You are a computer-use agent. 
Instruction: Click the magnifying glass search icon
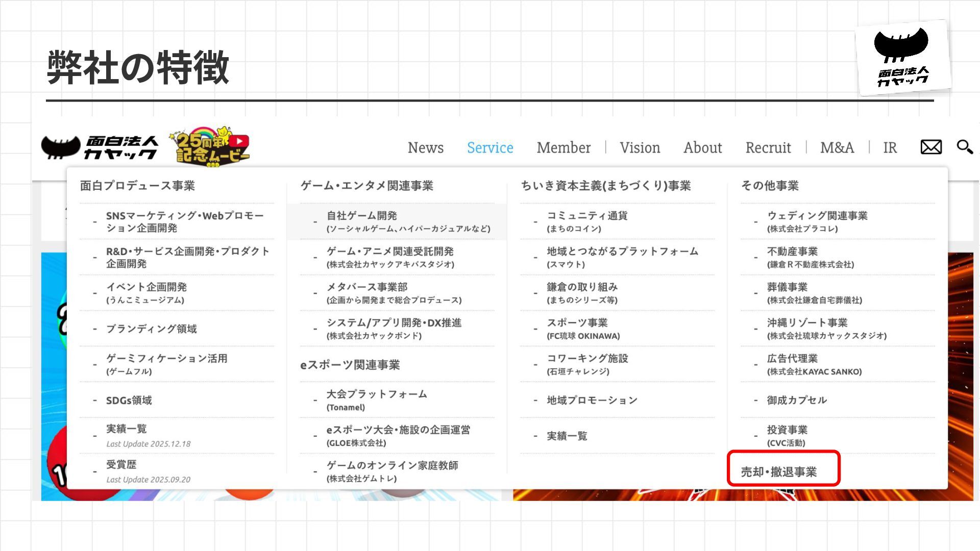(x=964, y=147)
